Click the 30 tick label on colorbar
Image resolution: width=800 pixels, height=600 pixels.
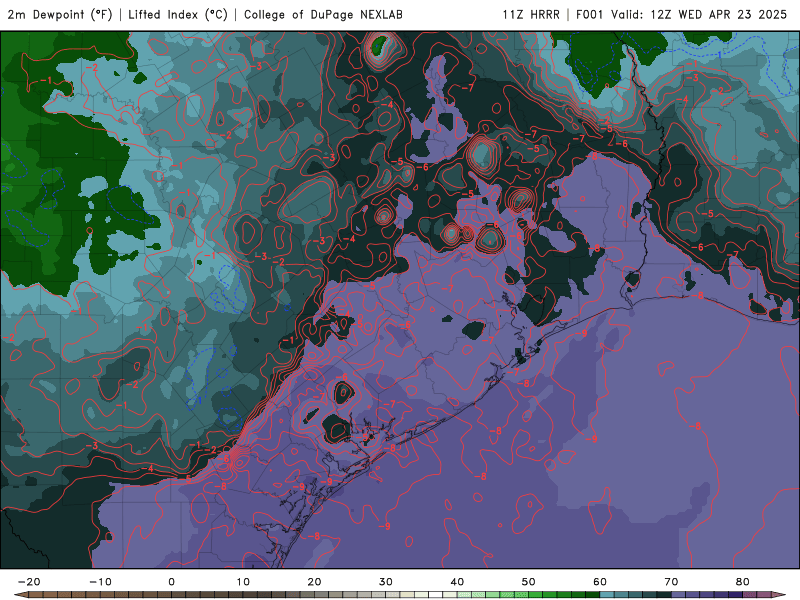click(x=386, y=582)
